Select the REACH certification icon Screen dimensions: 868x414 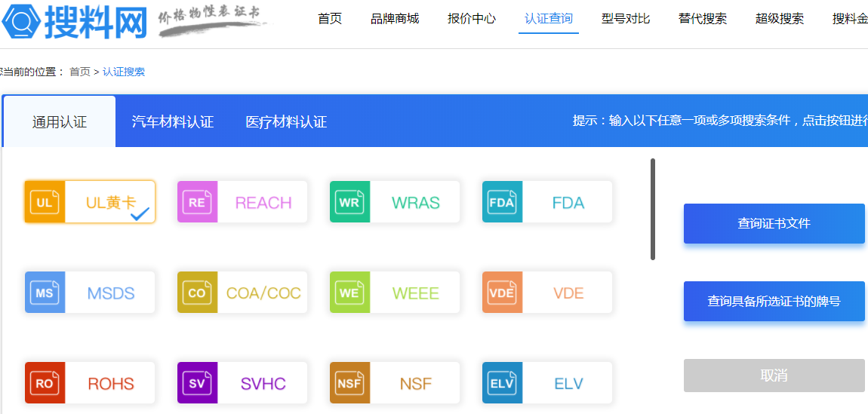pyautogui.click(x=197, y=202)
